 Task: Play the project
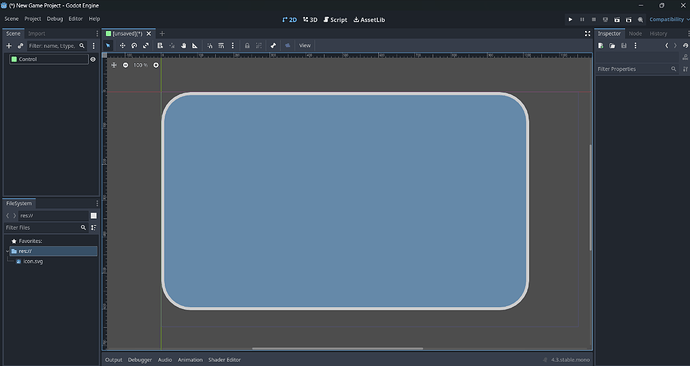coord(570,19)
